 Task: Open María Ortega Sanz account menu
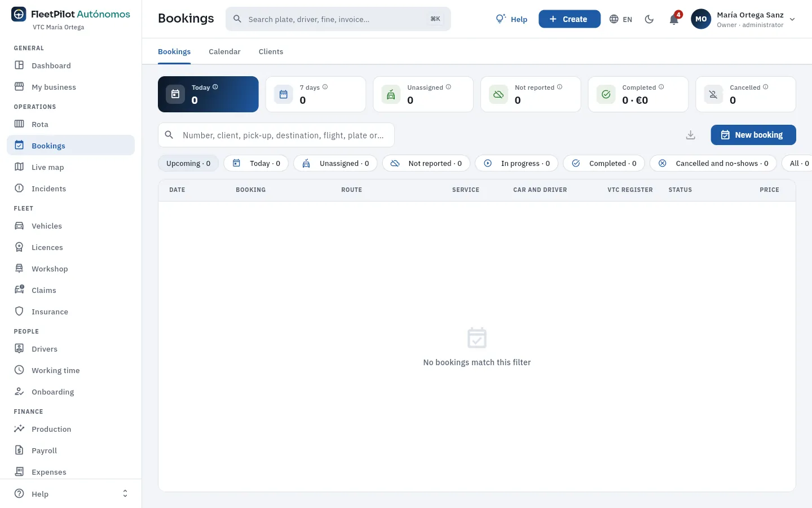coord(743,19)
